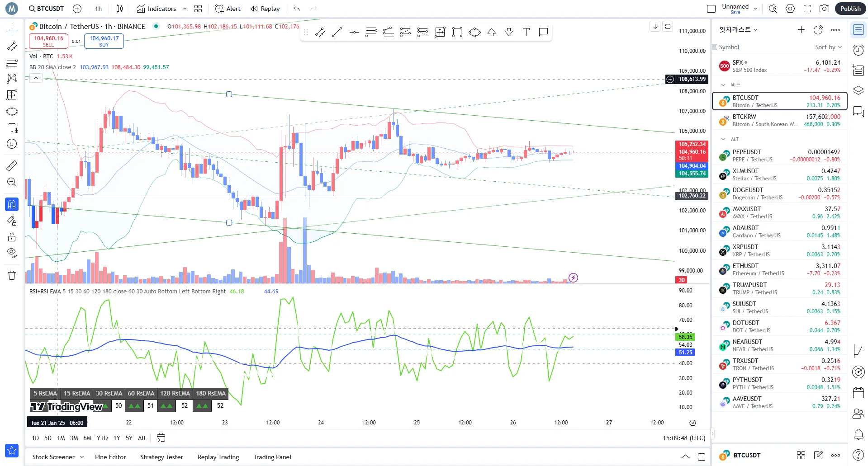Undo the last chart action
Viewport: 868px width, 466px height.
pos(297,9)
